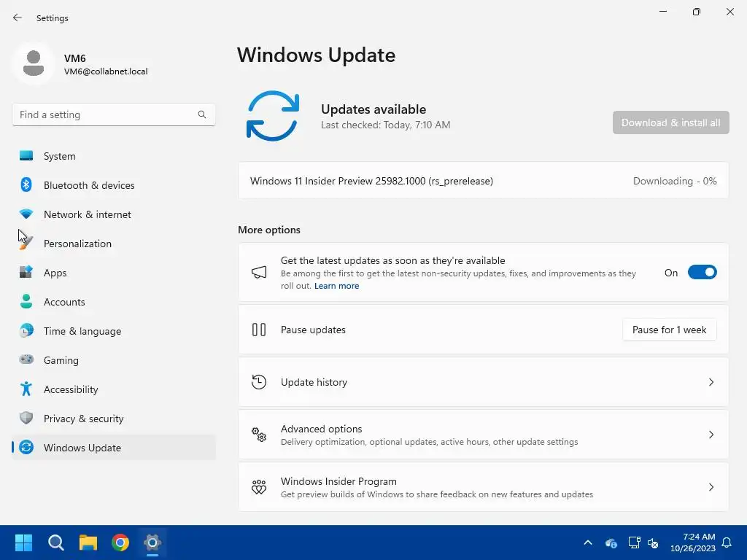Viewport: 747px width, 560px height.
Task: Click the Settings gear icon on taskbar
Action: [152, 542]
